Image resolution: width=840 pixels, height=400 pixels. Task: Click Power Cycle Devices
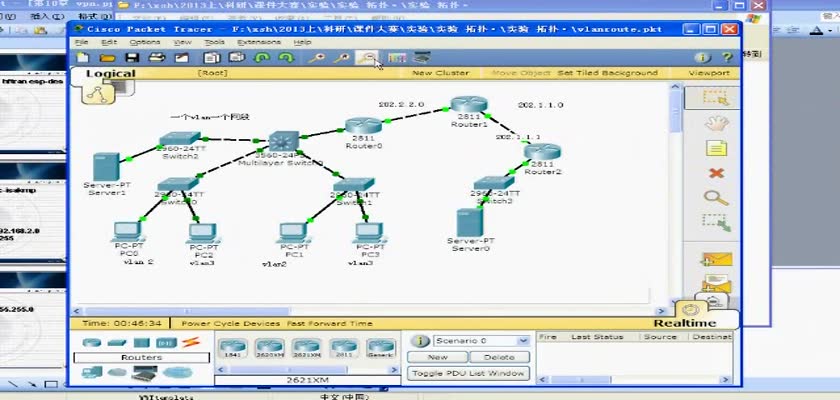coord(230,323)
